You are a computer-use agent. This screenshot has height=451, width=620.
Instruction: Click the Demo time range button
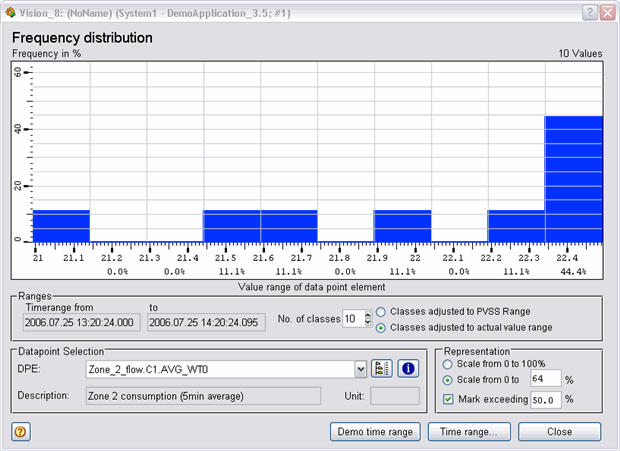pos(375,431)
